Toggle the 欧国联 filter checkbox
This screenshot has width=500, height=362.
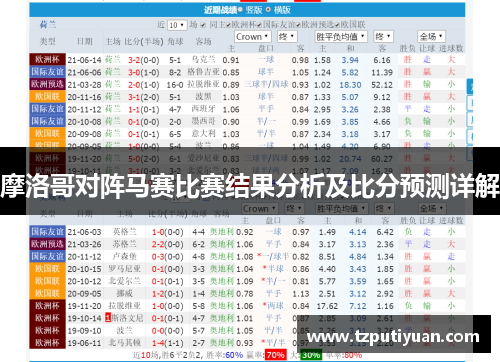coord(337,25)
